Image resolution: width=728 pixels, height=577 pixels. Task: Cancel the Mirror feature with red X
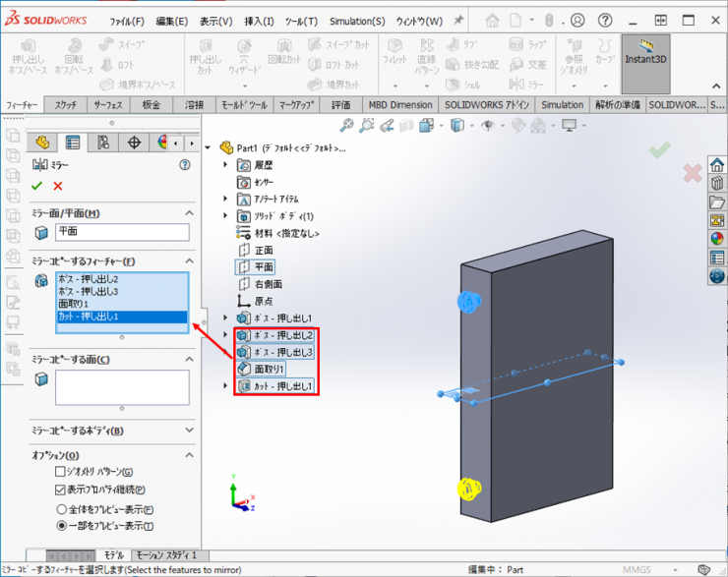pyautogui.click(x=58, y=186)
